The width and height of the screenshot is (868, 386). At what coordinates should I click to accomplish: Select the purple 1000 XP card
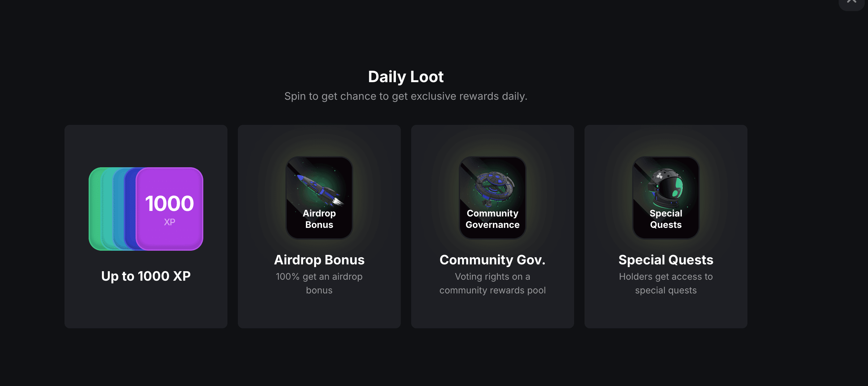(169, 209)
